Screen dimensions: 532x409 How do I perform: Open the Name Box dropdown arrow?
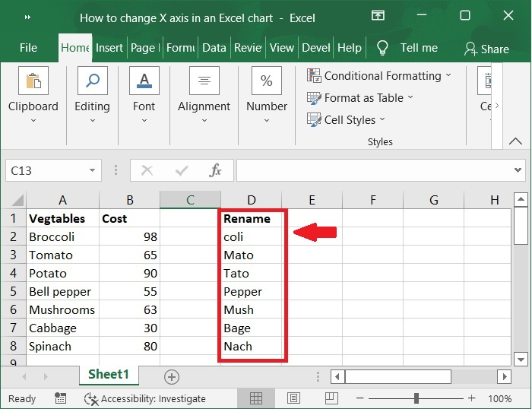[x=93, y=170]
